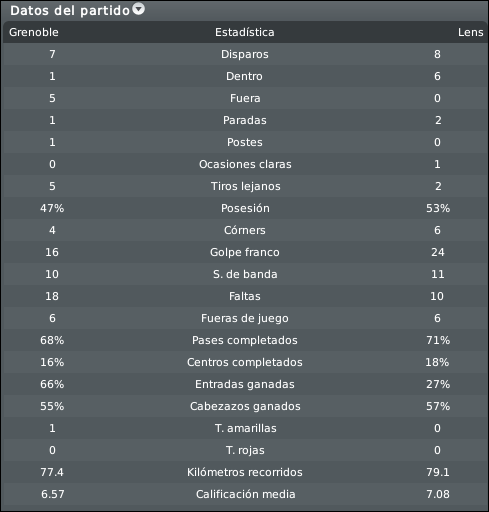Click the Dentro statistic row
The image size is (489, 512).
pyautogui.click(x=245, y=76)
